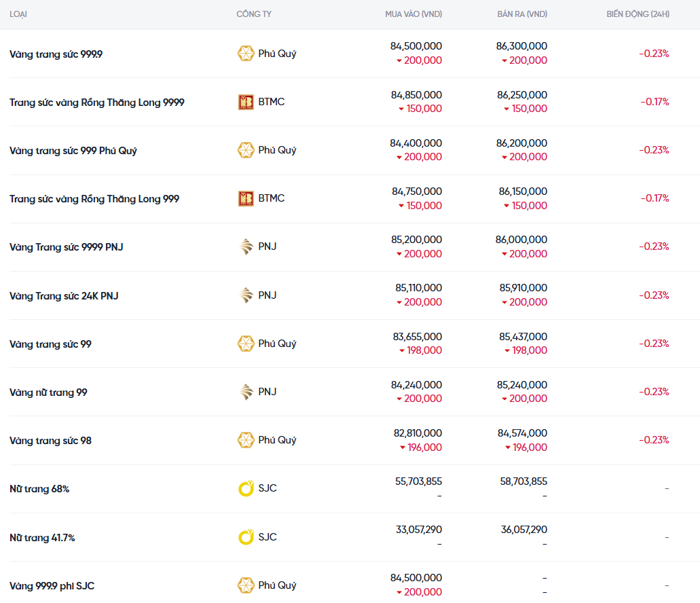Click buy price 55,703,855

(418, 481)
